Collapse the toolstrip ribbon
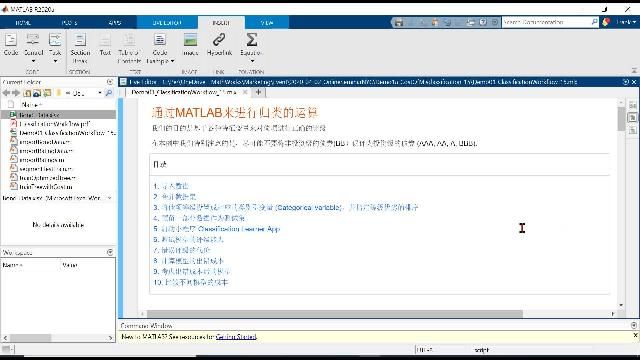Viewport: 640px width, 360px height. 634,71
